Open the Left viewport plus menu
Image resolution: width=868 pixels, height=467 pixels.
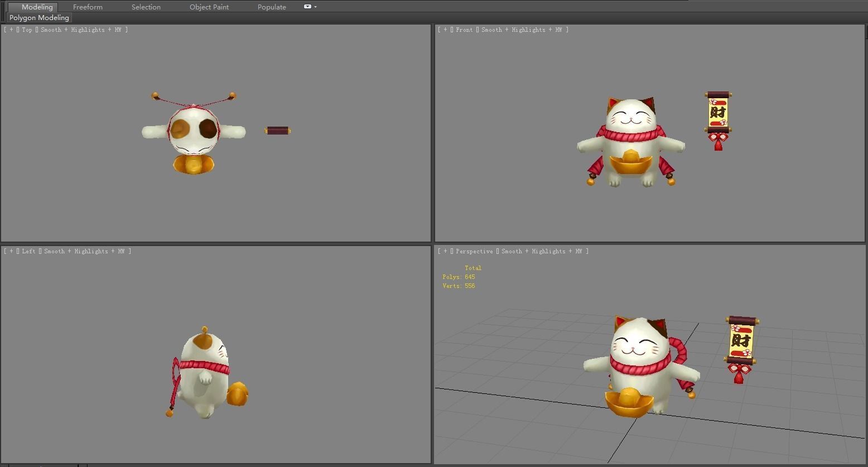(x=11, y=251)
